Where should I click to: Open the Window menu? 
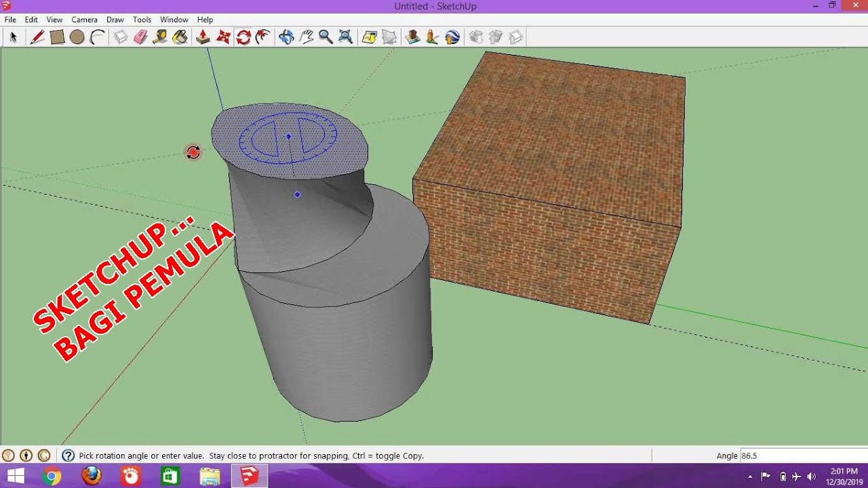tap(174, 20)
